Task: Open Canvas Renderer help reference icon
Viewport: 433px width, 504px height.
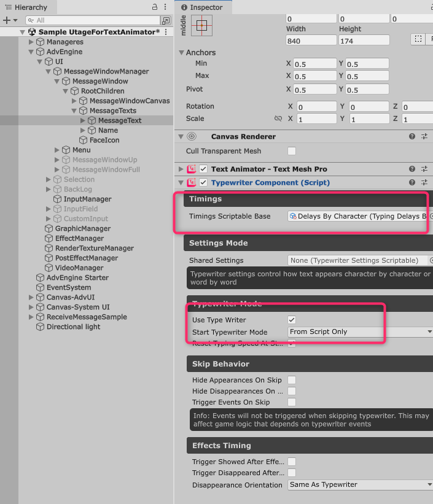Action: click(x=412, y=137)
